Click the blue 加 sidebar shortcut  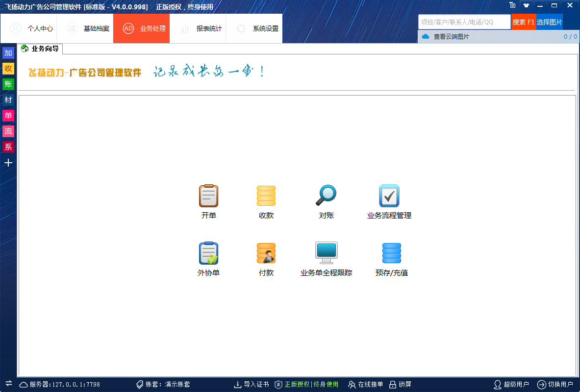click(x=8, y=53)
